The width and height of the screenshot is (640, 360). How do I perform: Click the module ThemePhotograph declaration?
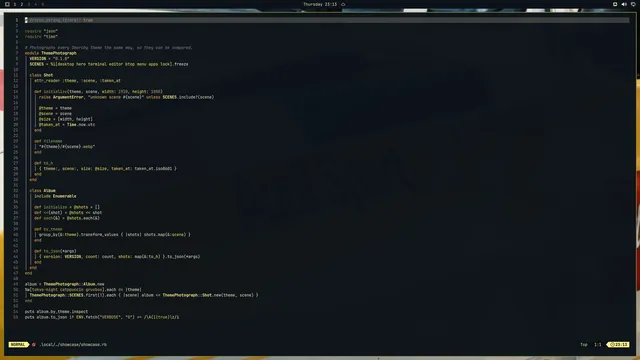click(51, 53)
